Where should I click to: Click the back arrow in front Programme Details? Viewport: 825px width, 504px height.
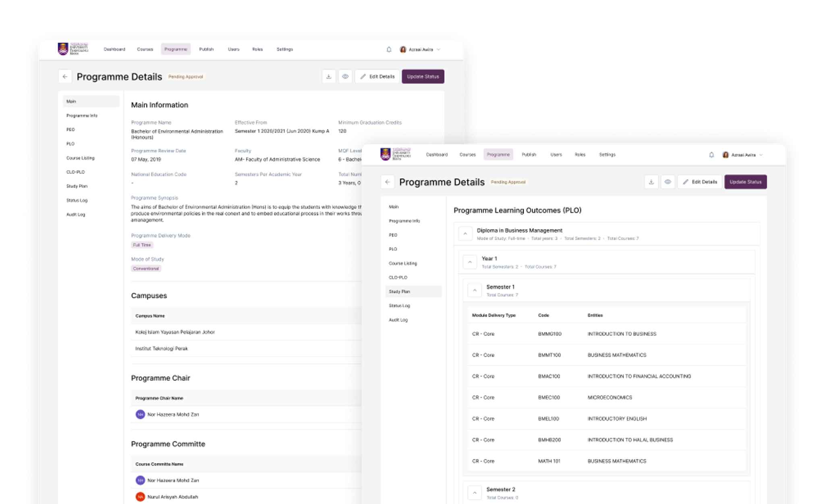click(x=388, y=182)
